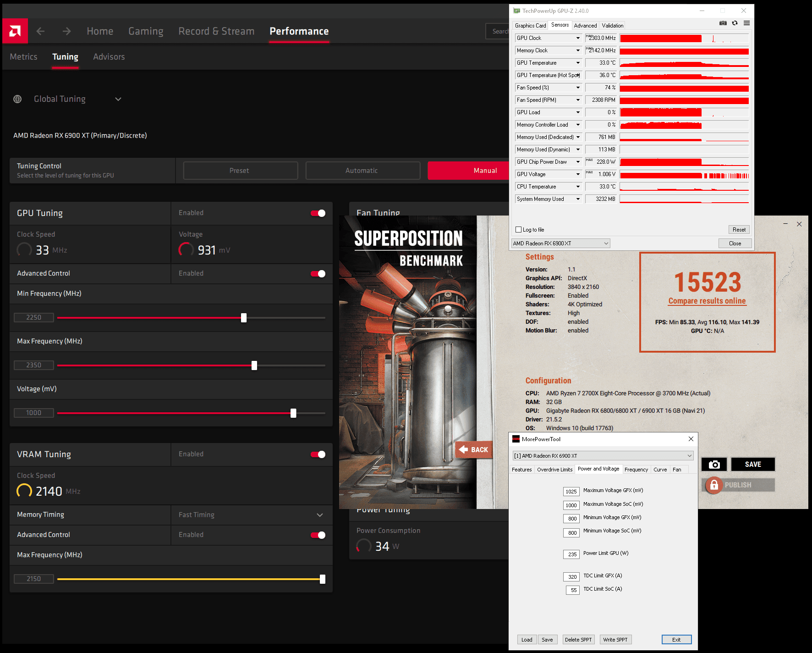Viewport: 812px width, 653px height.
Task: Open GPU Clock sensor dropdown
Action: pos(578,38)
